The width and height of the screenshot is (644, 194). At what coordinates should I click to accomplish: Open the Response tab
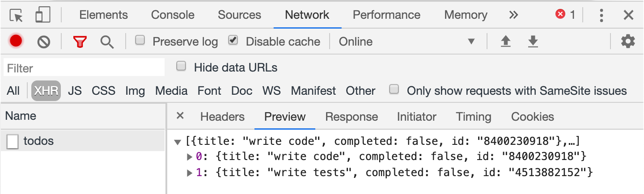(x=352, y=117)
